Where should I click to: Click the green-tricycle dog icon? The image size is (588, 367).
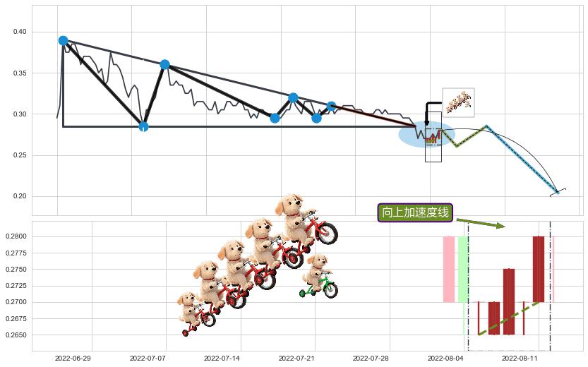(x=319, y=276)
